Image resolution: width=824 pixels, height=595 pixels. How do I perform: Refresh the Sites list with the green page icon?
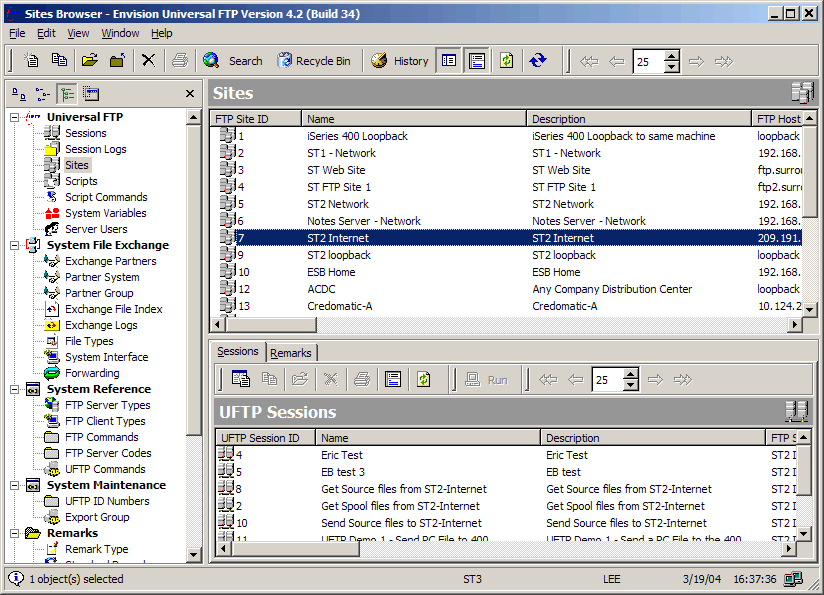[507, 61]
